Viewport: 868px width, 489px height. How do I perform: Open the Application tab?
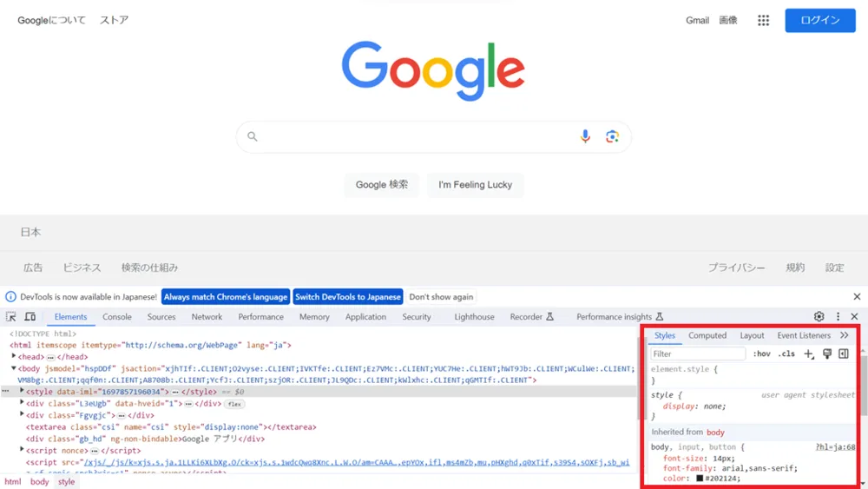point(365,317)
